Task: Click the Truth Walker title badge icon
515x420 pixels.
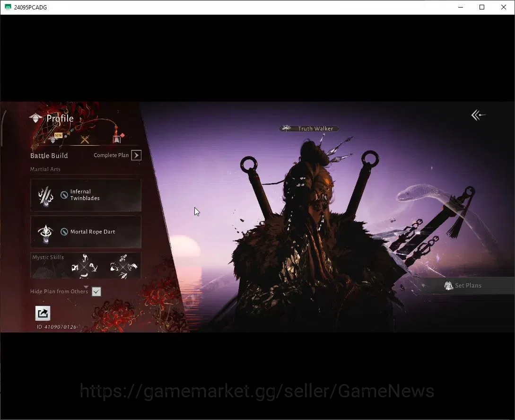Action: point(286,128)
